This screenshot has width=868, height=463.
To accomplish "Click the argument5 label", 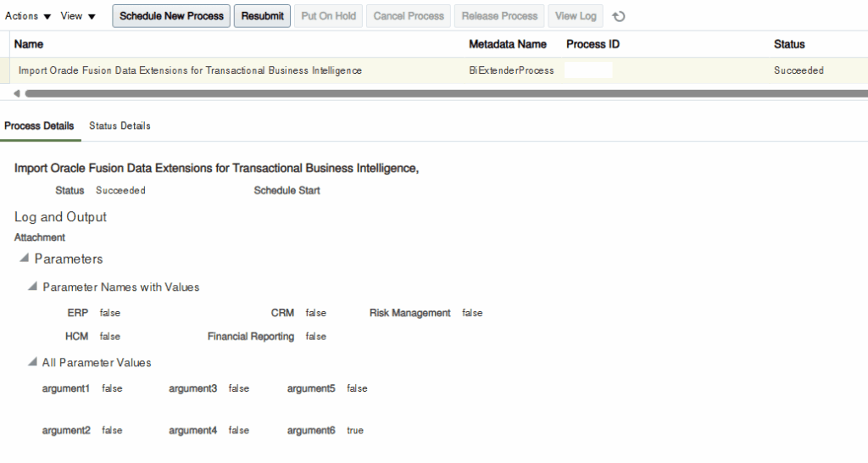I will tap(311, 388).
